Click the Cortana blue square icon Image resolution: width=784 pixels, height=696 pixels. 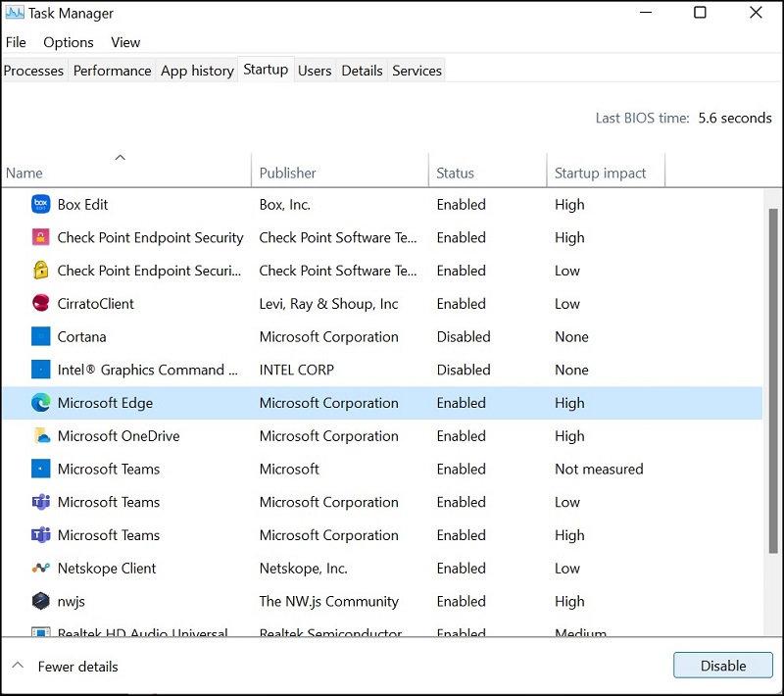pos(40,336)
